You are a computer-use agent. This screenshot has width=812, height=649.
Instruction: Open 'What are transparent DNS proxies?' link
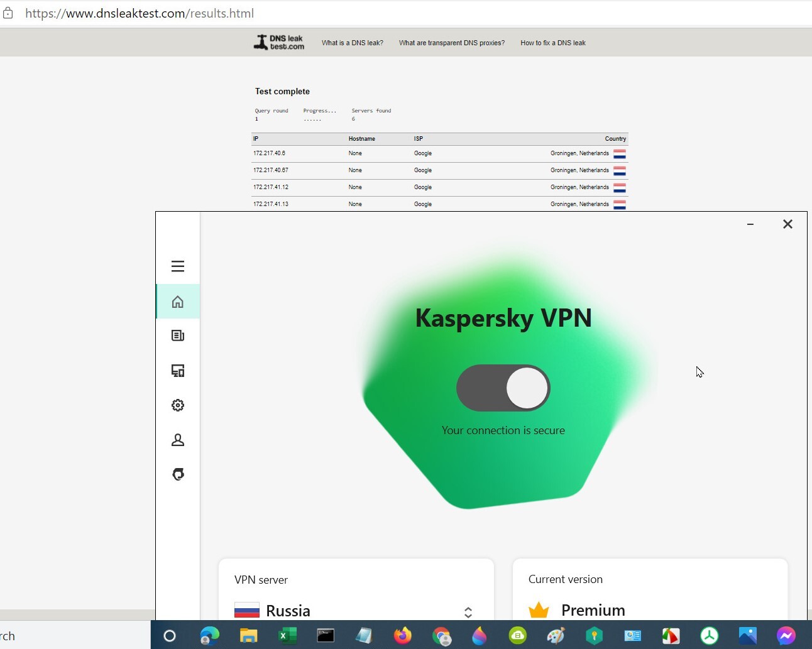pos(452,43)
